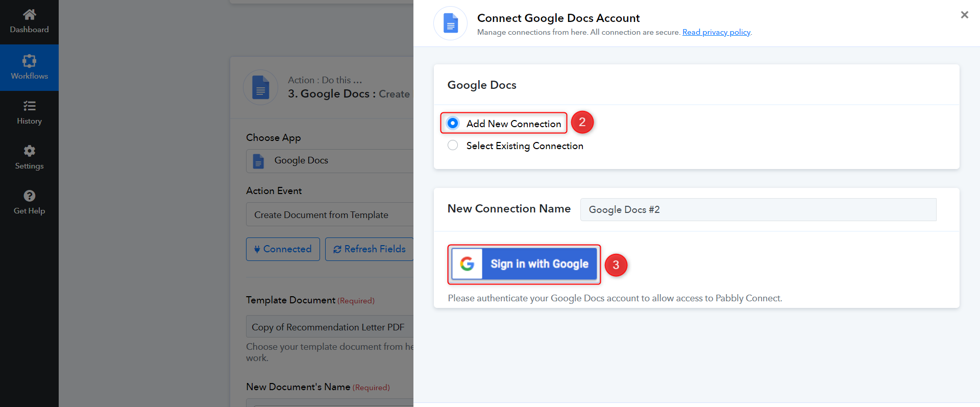This screenshot has height=407, width=980.
Task: Click the Sign in with Google button
Action: pos(524,264)
